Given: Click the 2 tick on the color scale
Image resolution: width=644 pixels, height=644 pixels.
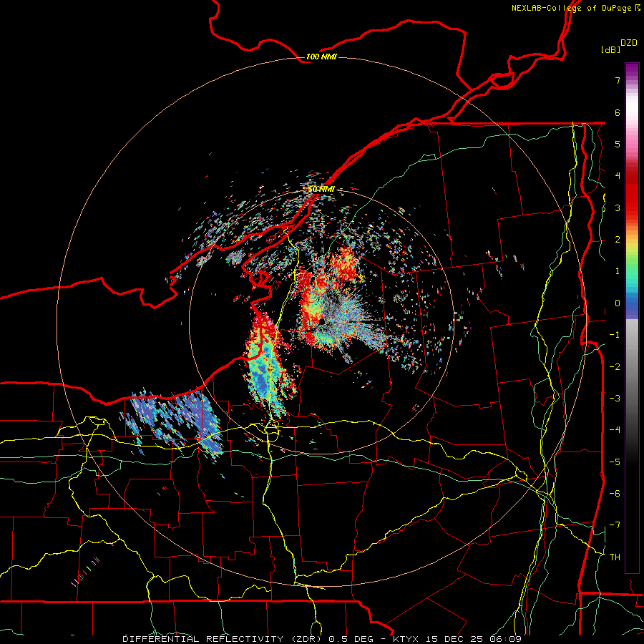Looking at the screenshot, I should point(618,240).
